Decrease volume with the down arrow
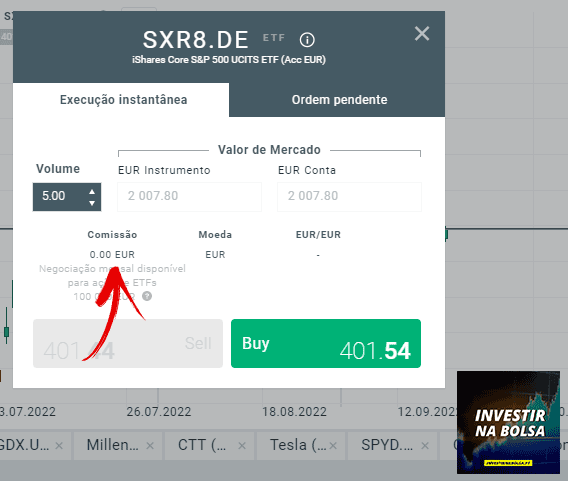Image resolution: width=568 pixels, height=481 pixels. click(x=92, y=203)
